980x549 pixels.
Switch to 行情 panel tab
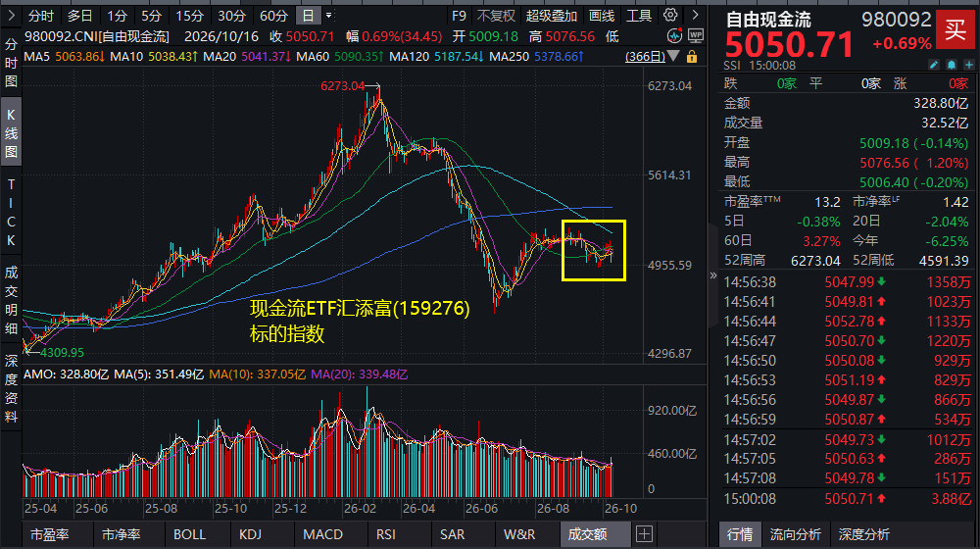coord(740,534)
